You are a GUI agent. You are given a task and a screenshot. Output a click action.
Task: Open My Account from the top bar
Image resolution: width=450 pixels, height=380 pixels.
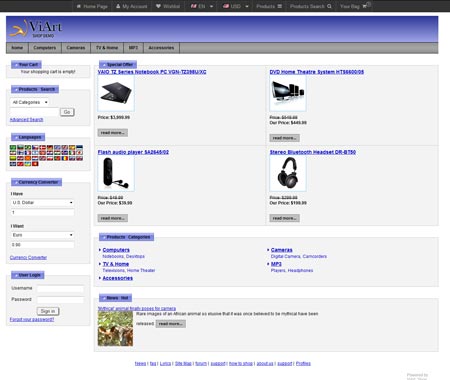[132, 6]
